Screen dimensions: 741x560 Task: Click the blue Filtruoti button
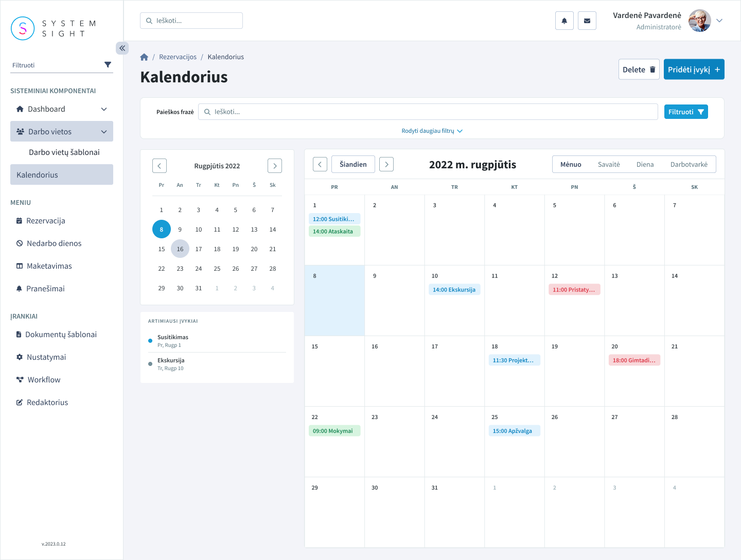tap(686, 112)
